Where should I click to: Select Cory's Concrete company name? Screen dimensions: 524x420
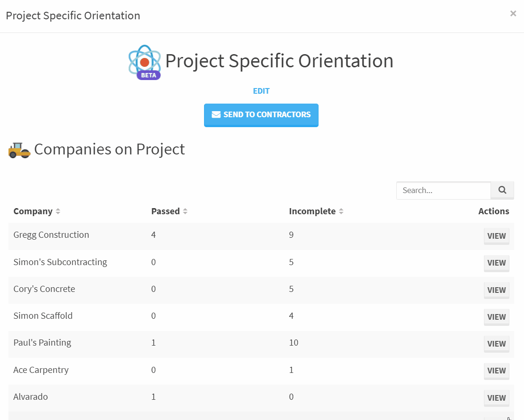point(44,289)
